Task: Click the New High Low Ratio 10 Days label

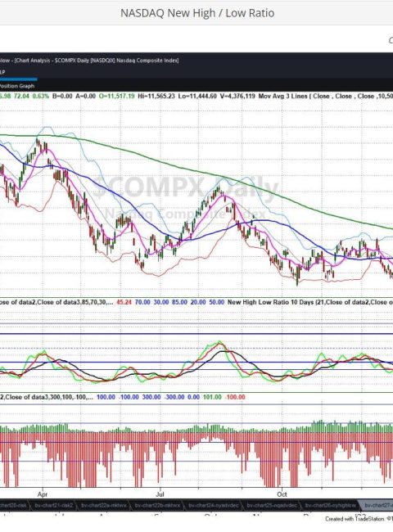Action: pyautogui.click(x=270, y=302)
